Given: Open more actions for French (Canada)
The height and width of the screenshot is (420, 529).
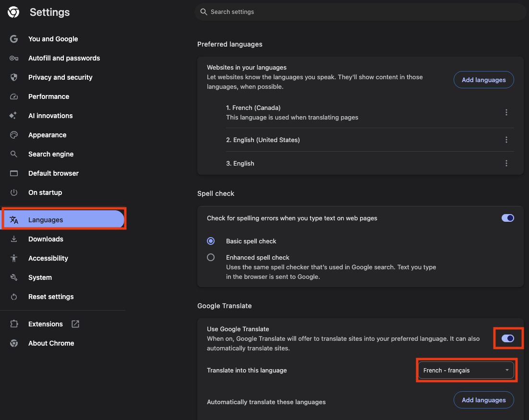Looking at the screenshot, I should [506, 112].
